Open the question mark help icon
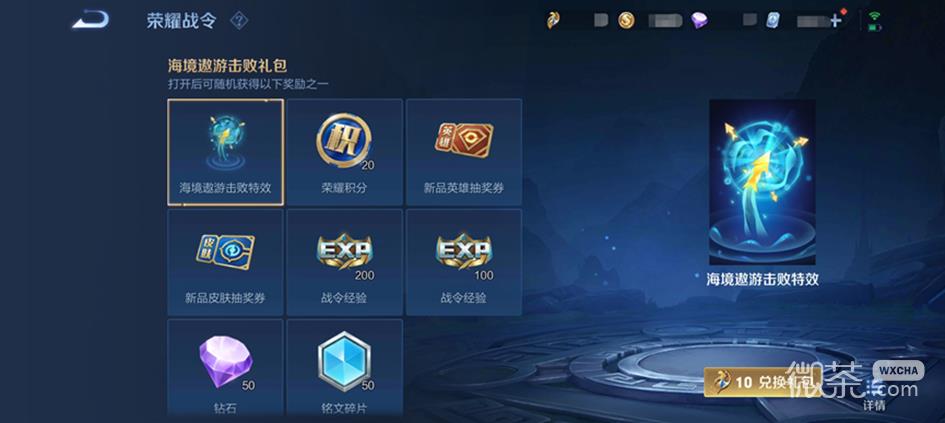The width and height of the screenshot is (945, 423). [239, 21]
